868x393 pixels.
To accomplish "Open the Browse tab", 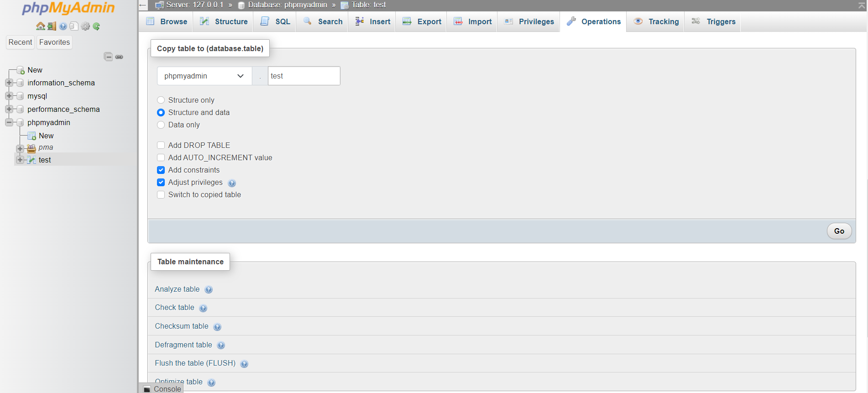I will (166, 21).
